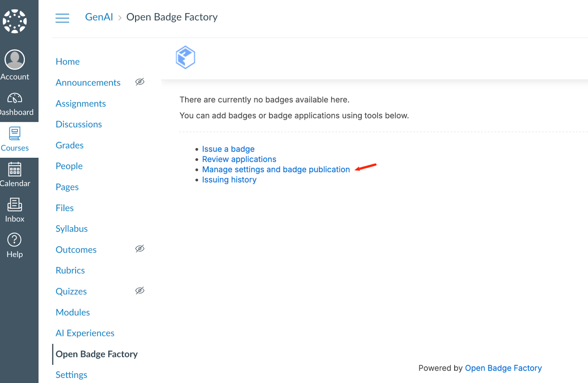Open the Review applications link
The width and height of the screenshot is (588, 383).
click(239, 159)
